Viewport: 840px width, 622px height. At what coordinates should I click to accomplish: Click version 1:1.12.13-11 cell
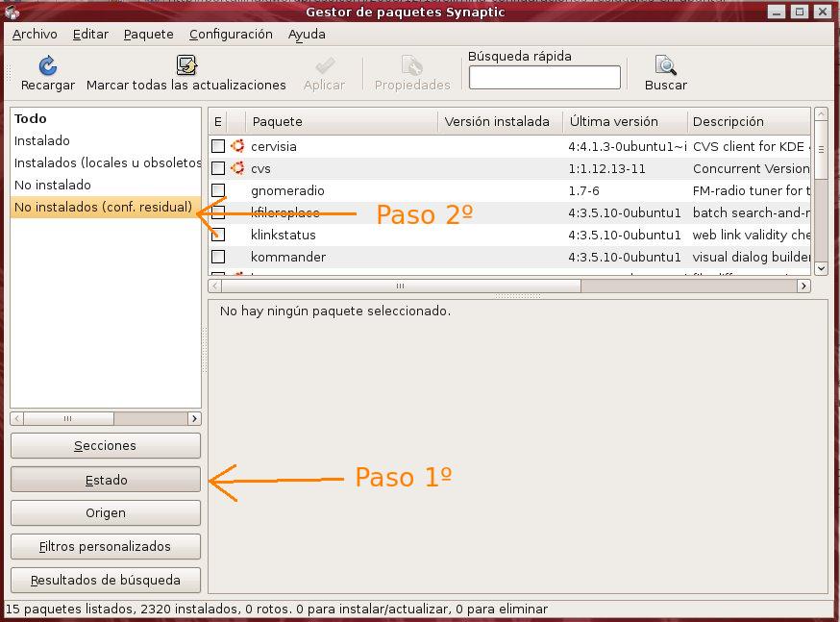click(x=607, y=169)
